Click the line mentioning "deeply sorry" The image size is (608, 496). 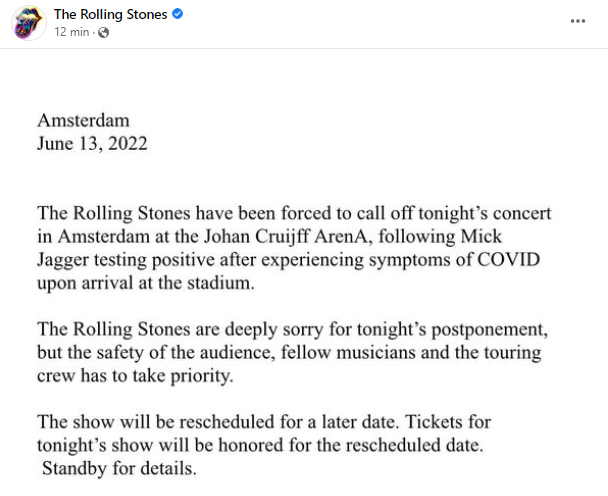pos(293,329)
